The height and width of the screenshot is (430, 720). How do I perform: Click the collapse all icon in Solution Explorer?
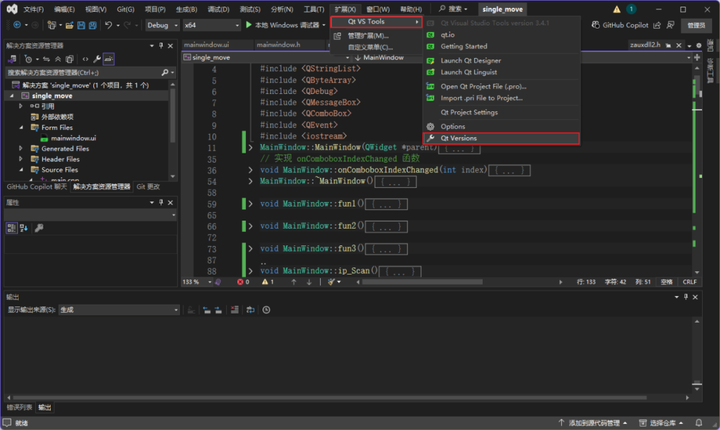(58, 59)
